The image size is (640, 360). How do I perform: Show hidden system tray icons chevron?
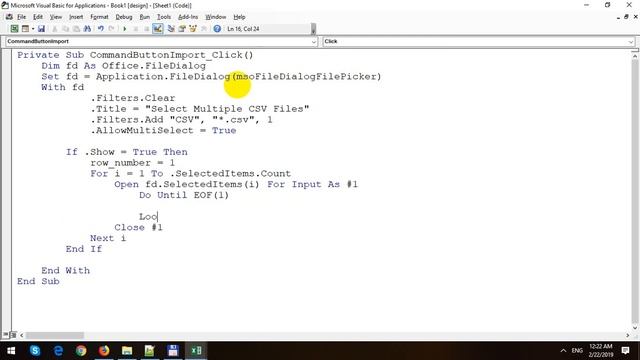click(x=563, y=351)
